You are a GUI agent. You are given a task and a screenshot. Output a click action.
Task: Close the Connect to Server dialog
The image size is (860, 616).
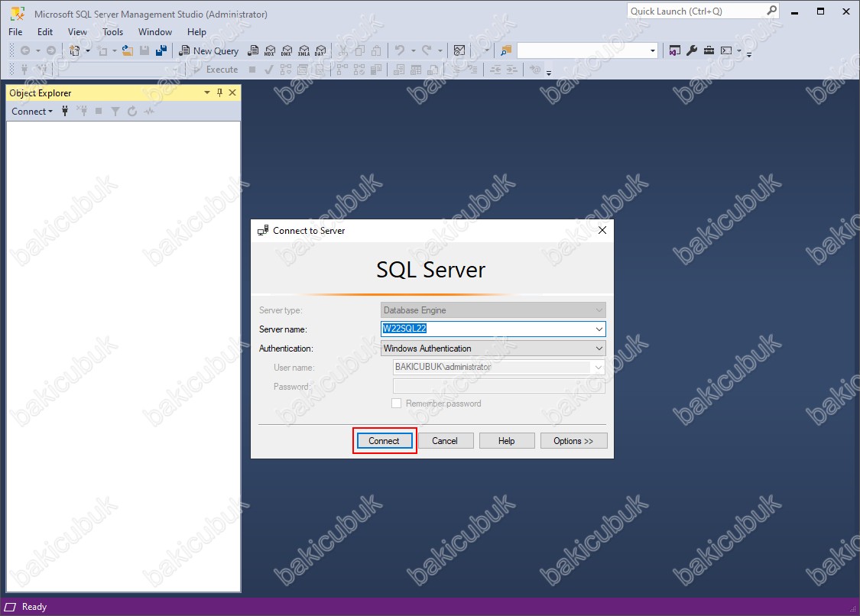coord(602,230)
